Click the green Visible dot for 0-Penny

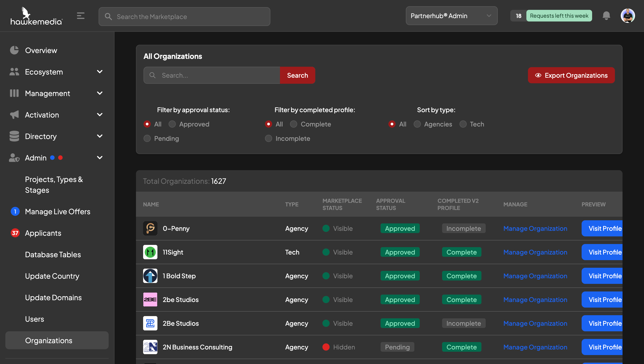[x=326, y=228]
